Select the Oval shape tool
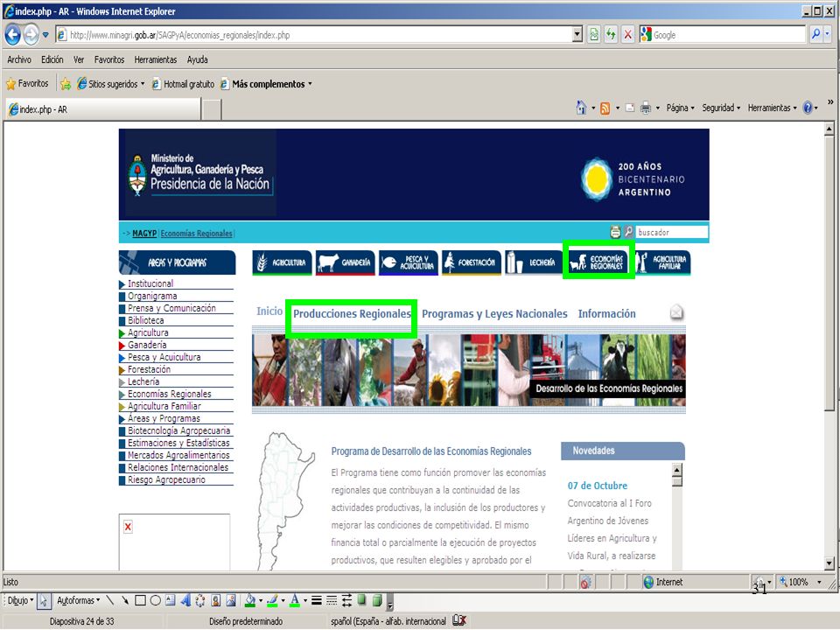The image size is (840, 630). coord(156,600)
